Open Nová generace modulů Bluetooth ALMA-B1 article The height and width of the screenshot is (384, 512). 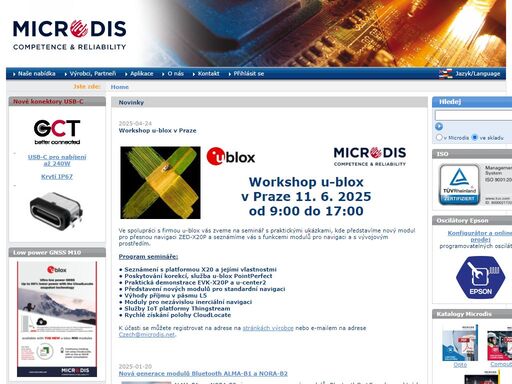[203, 374]
